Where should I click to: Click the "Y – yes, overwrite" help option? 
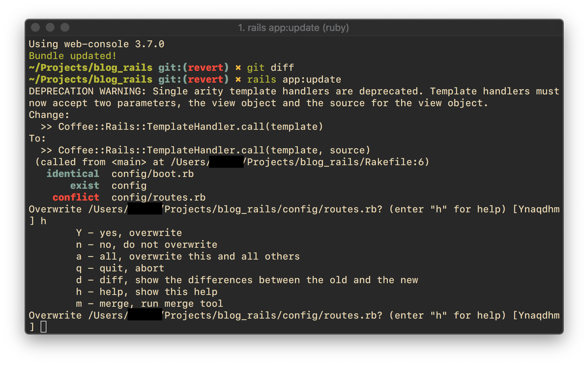coord(129,233)
